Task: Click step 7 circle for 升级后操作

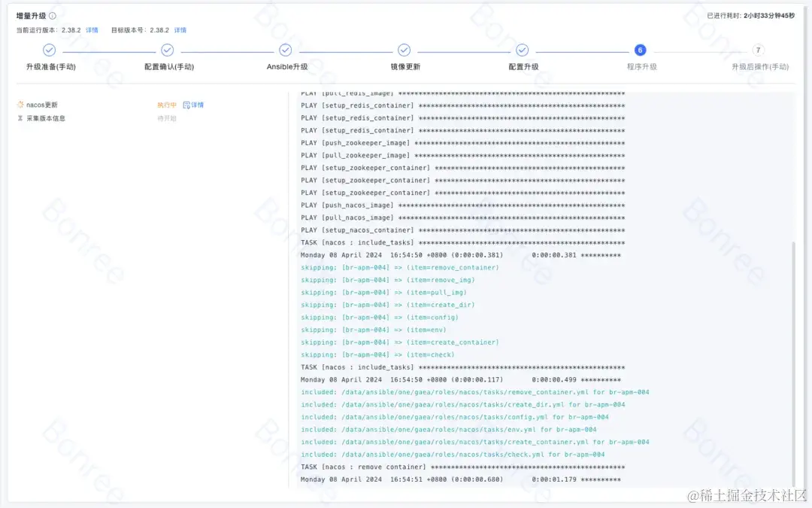Action: (x=758, y=50)
